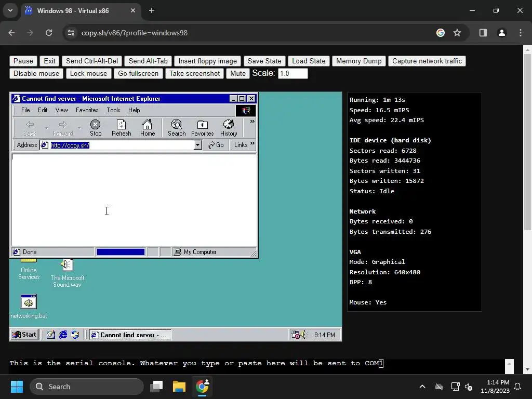This screenshot has height=399, width=532.
Task: Expand the IE address bar dropdown
Action: (197, 145)
